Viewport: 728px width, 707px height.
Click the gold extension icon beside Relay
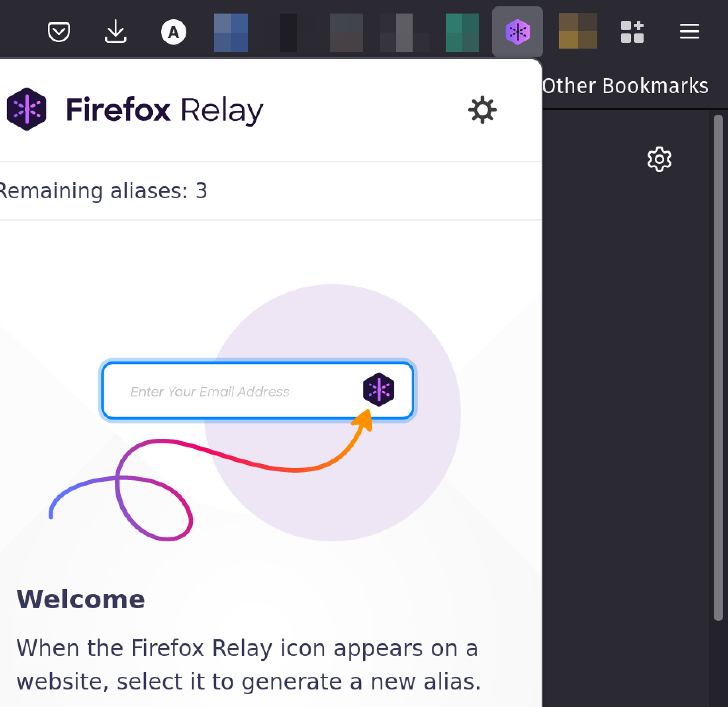tap(577, 32)
